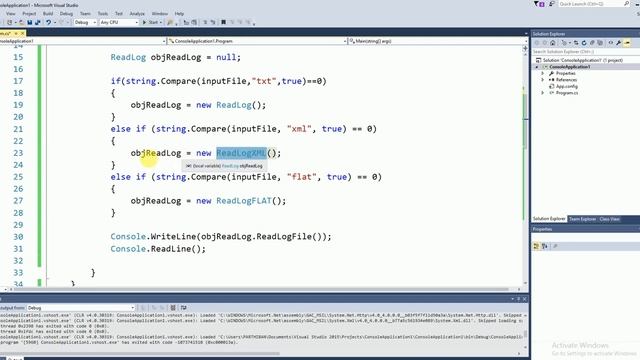Expand the Program.cs tree node

tap(543, 93)
